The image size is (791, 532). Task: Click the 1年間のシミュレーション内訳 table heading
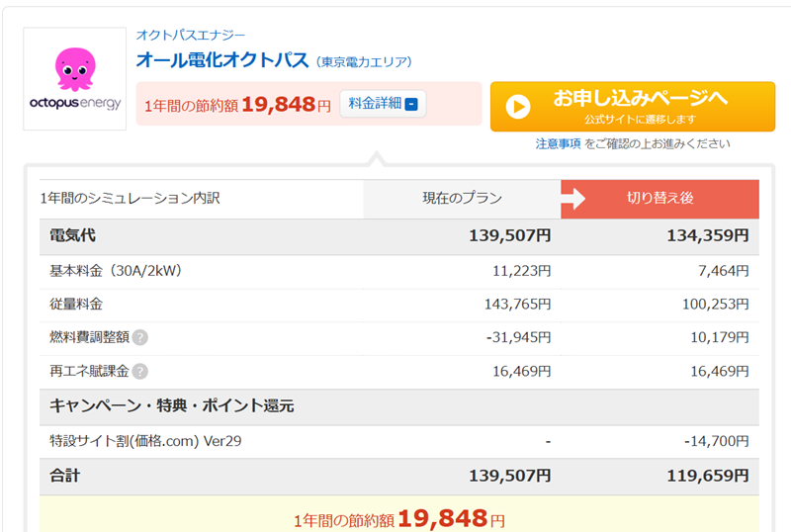[x=131, y=198]
